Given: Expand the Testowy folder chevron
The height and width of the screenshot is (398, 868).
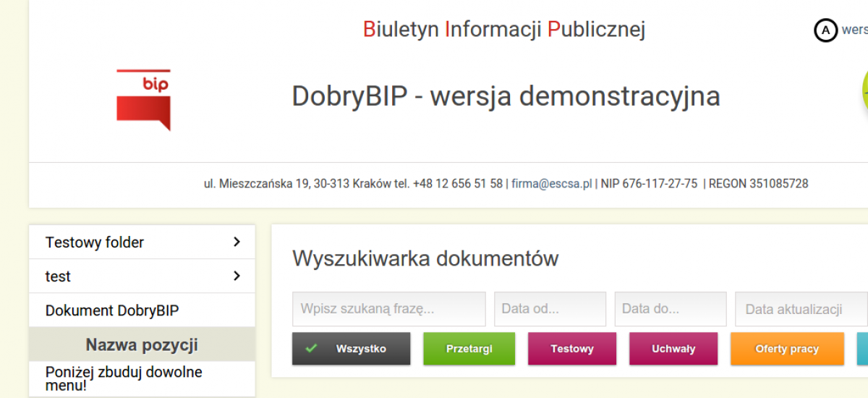Looking at the screenshot, I should point(237,242).
